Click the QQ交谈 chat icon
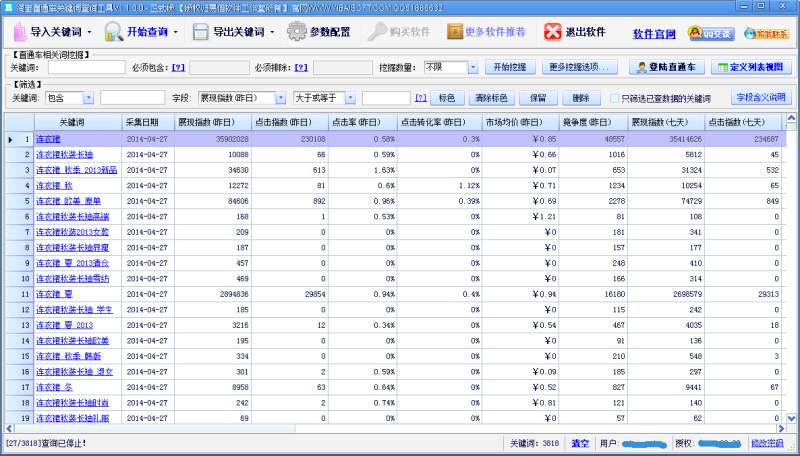800x456 pixels. tap(712, 33)
